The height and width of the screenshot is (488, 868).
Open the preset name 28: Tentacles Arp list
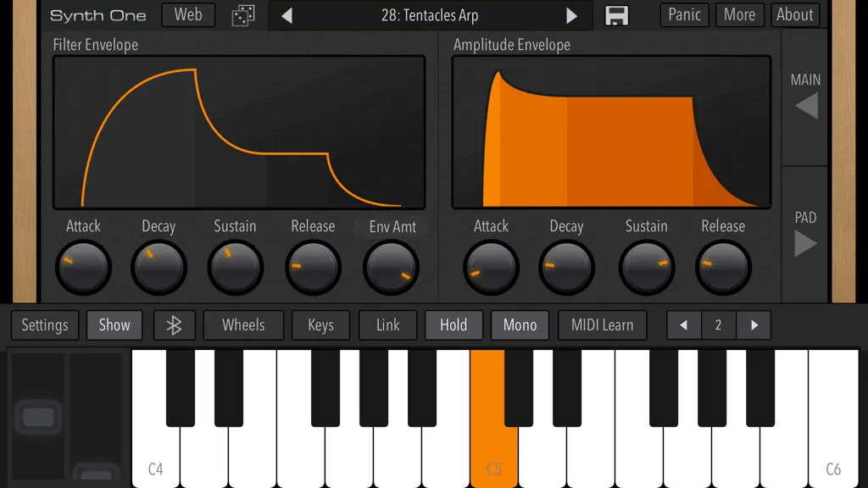coord(430,15)
